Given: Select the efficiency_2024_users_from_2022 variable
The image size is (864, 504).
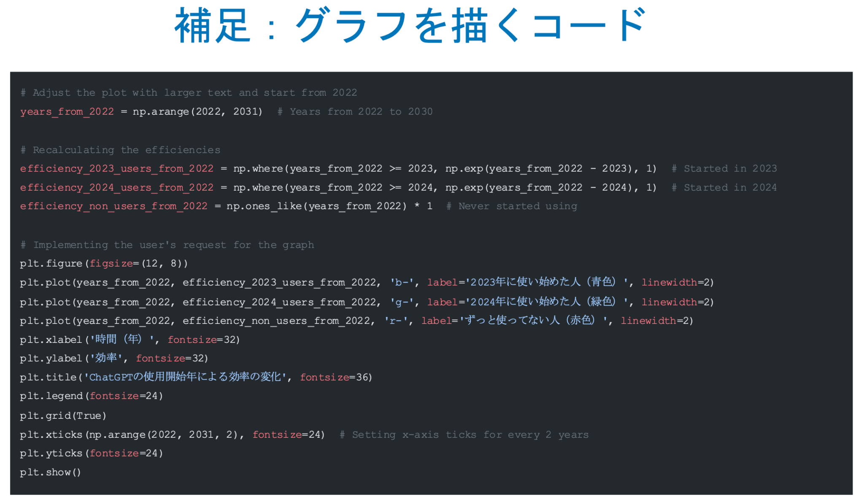Looking at the screenshot, I should point(116,187).
